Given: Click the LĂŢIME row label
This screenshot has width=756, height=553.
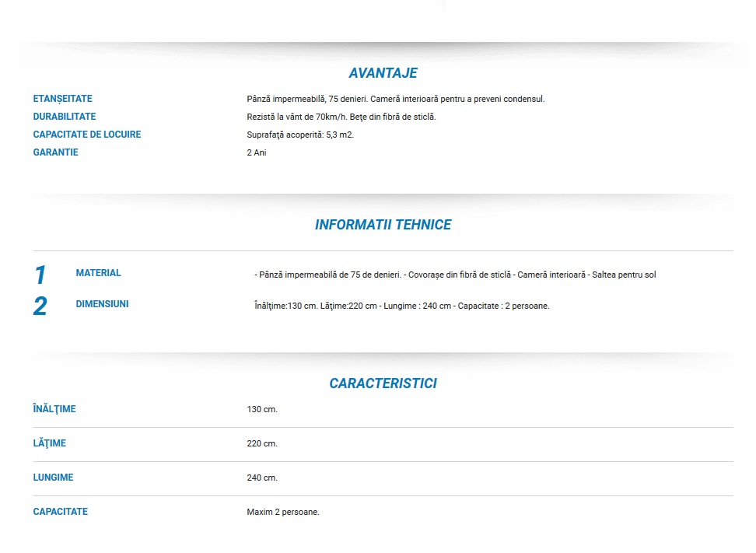Looking at the screenshot, I should pos(49,443).
